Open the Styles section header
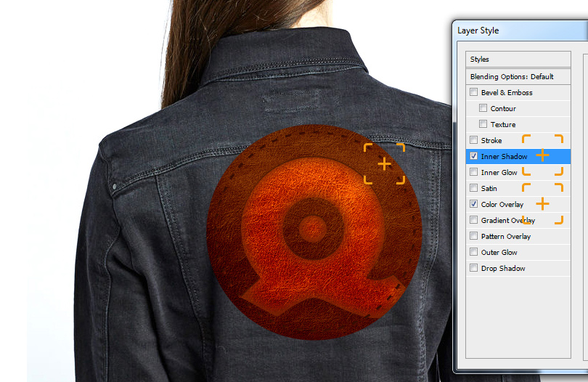The height and width of the screenshot is (382, 588). [x=518, y=60]
